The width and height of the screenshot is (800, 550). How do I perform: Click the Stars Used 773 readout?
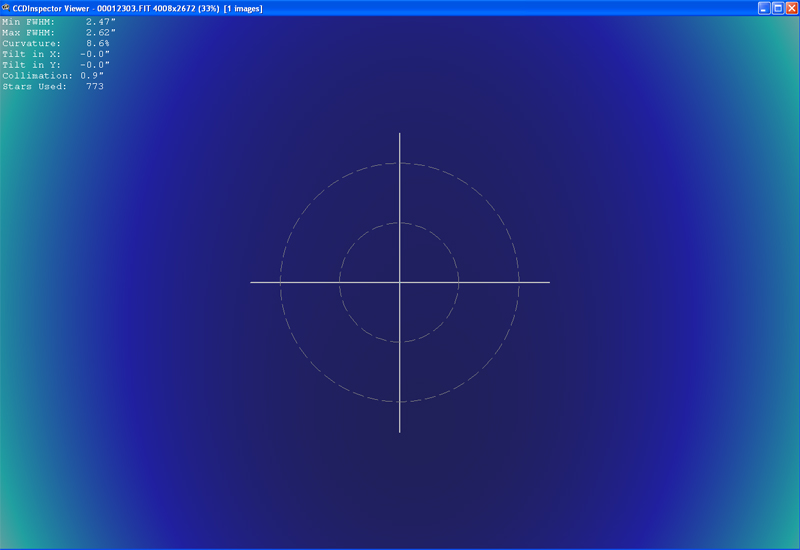pyautogui.click(x=53, y=87)
